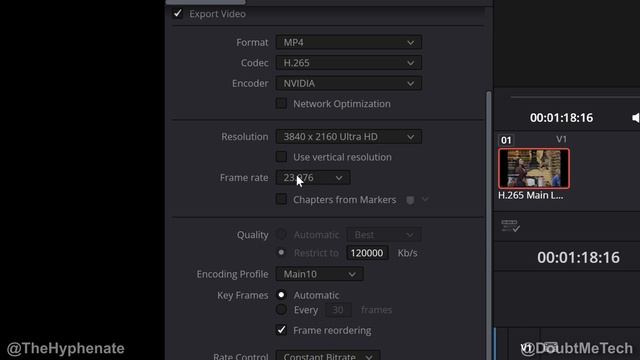Enable the Network Optimization checkbox

click(281, 103)
